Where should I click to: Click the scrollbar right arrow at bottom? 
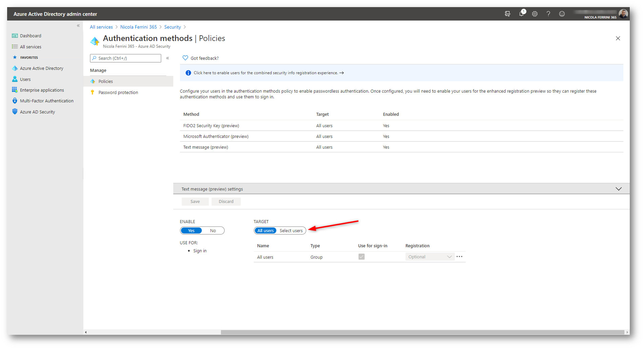pyautogui.click(x=627, y=332)
